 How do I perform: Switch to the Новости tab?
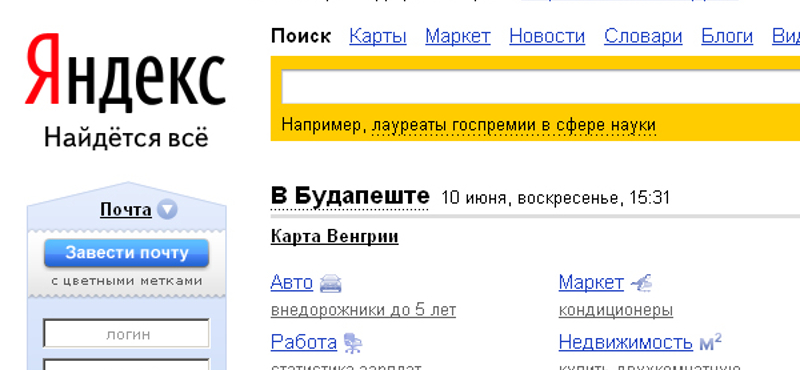click(547, 36)
